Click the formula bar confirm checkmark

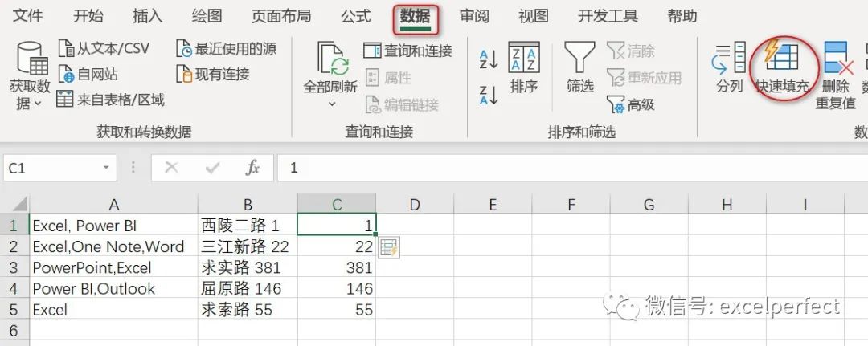pos(212,168)
